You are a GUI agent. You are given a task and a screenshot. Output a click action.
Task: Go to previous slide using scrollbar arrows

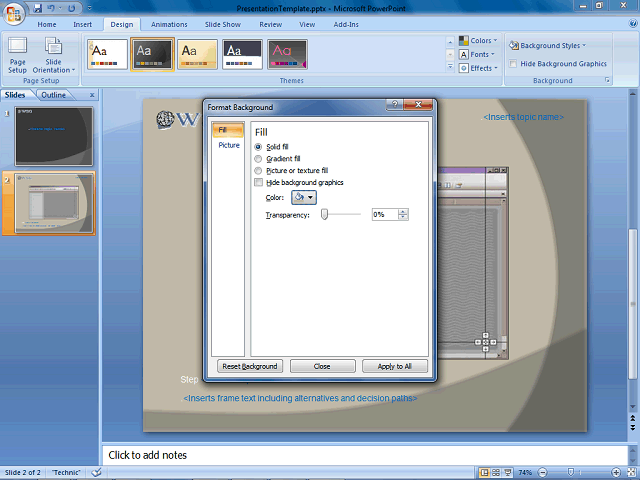click(633, 418)
